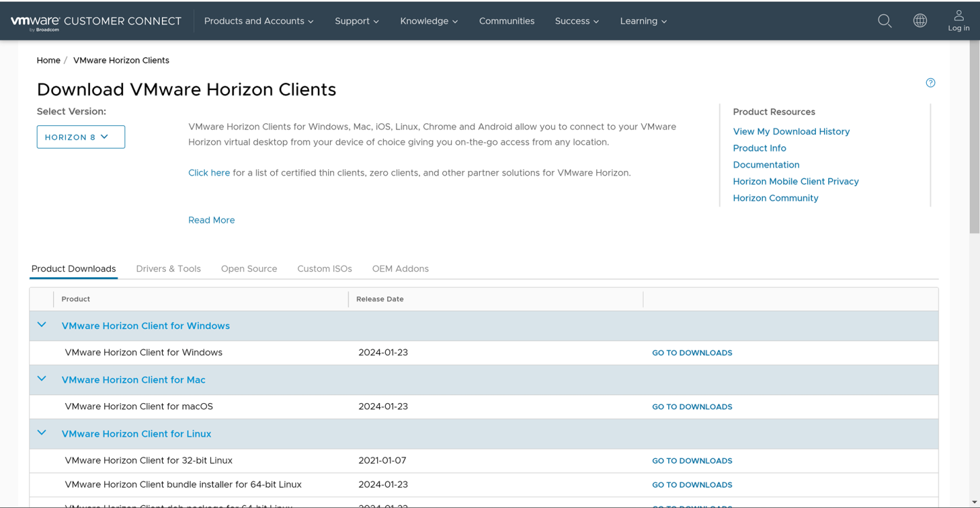
Task: Navigate to Home via the breadcrumb
Action: click(48, 60)
